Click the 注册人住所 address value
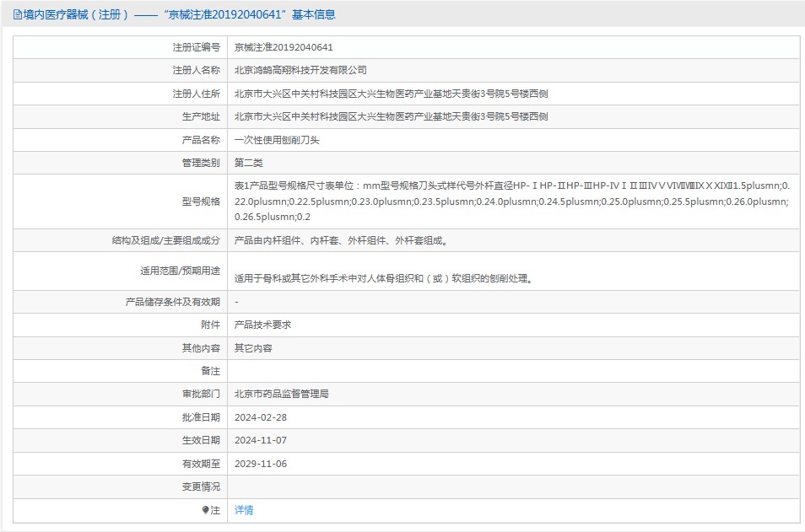Image resolution: width=805 pixels, height=532 pixels. [x=391, y=94]
